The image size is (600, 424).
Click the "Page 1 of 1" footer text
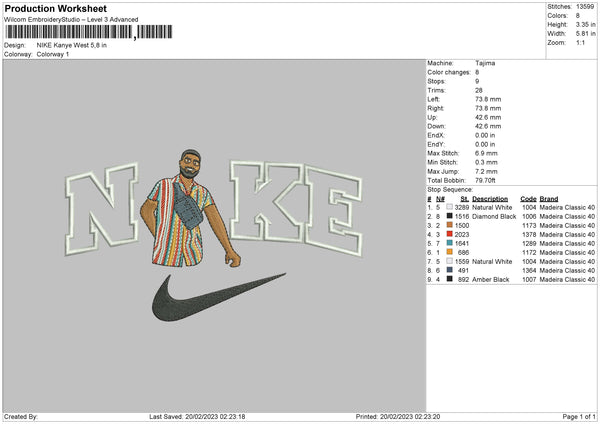[x=579, y=416]
